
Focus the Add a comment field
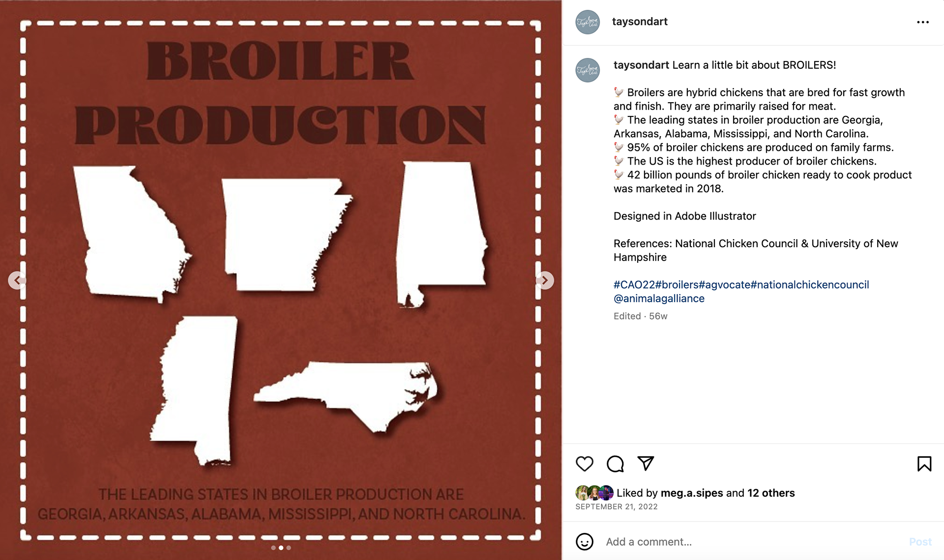point(752,542)
